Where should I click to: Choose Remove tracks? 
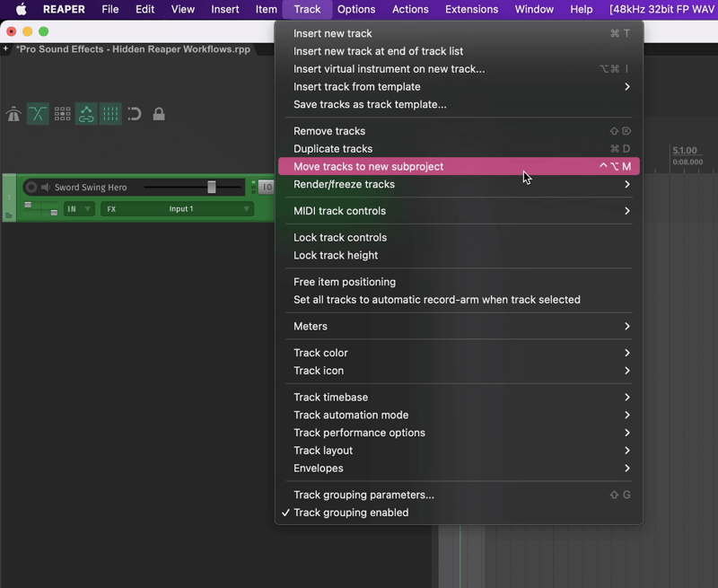[459, 131]
